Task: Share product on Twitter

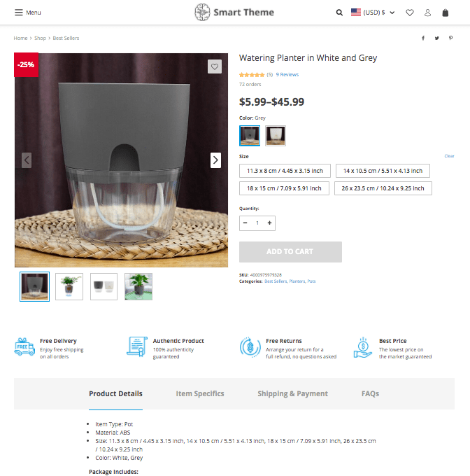Action: pos(436,38)
